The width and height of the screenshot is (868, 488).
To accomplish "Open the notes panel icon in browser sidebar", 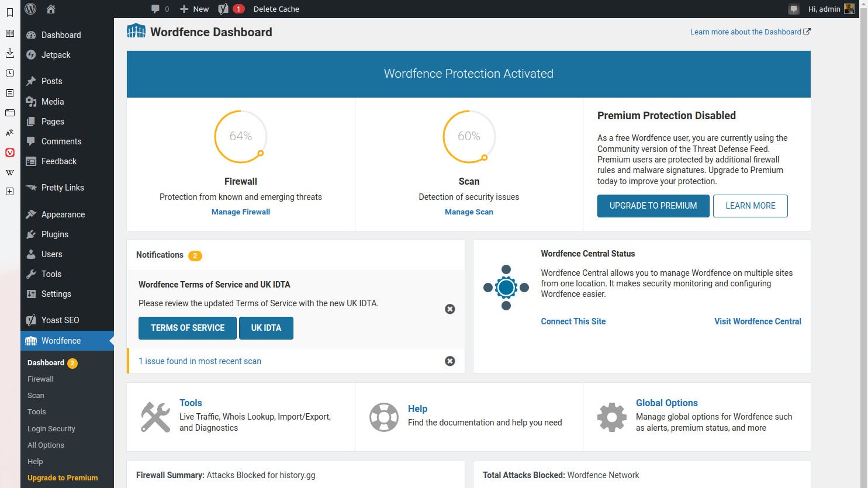I will point(10,93).
